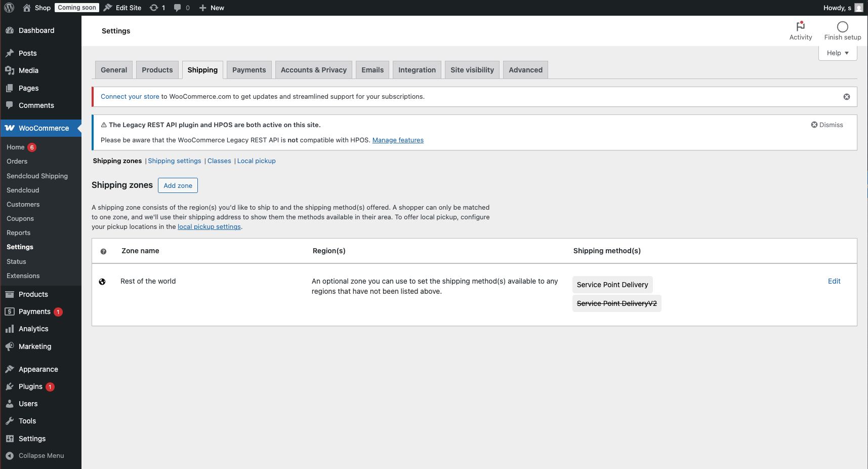868x469 pixels.
Task: Open the Products sidebar menu
Action: (33, 294)
